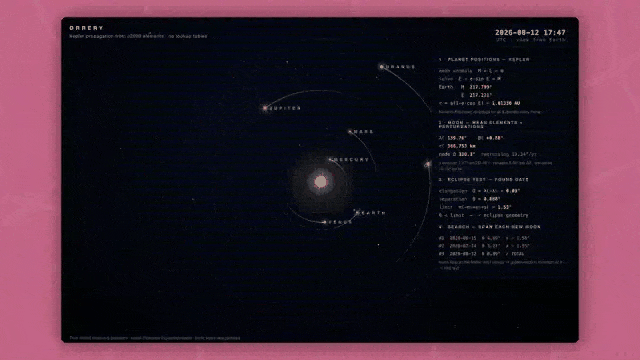Click Earth E value 217.221°
640x360 pixels.
tap(480, 95)
